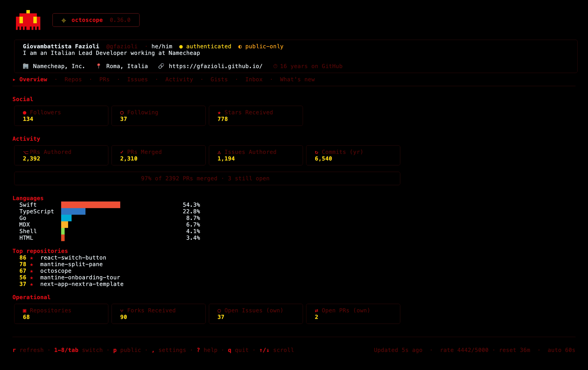Open the https://gfazioli.github.io/ link
This screenshot has height=370, width=588.
coord(216,66)
